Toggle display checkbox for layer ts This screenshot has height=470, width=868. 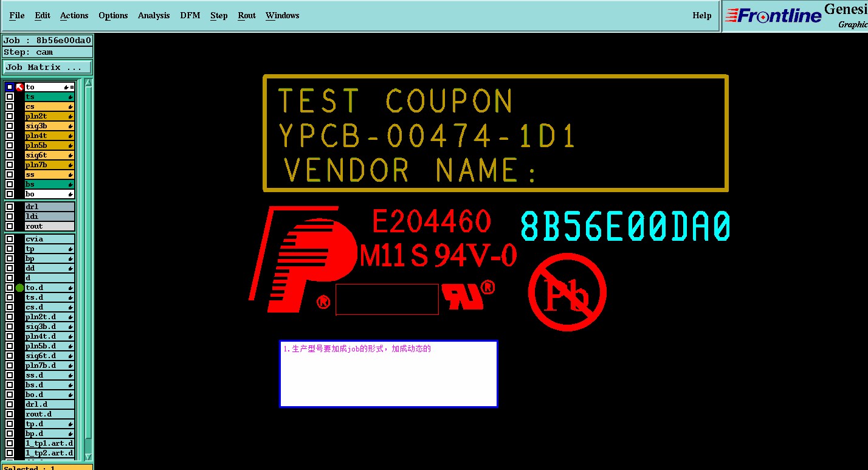tap(9, 97)
